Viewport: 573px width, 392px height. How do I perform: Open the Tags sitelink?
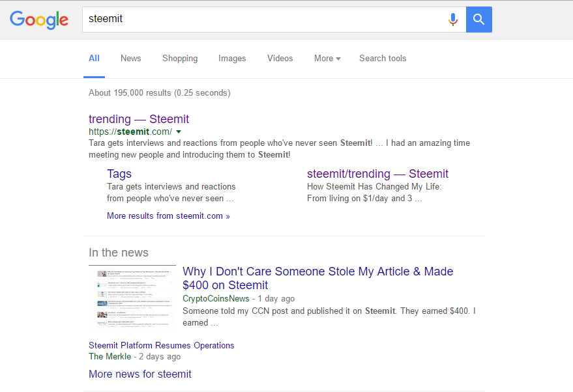pos(119,174)
